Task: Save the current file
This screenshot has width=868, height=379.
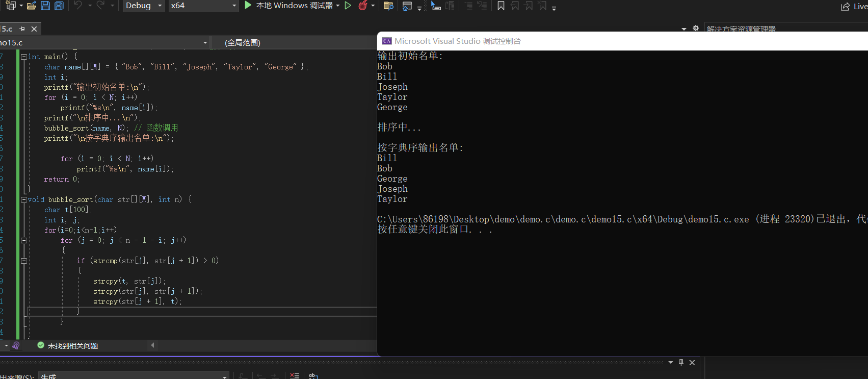Action: 45,6
